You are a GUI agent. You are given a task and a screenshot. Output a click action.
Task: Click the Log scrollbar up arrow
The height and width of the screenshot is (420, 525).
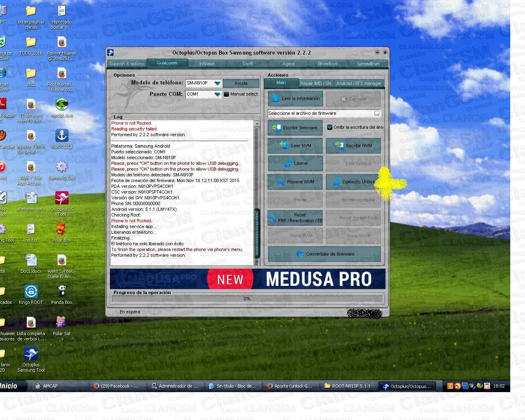pos(257,123)
